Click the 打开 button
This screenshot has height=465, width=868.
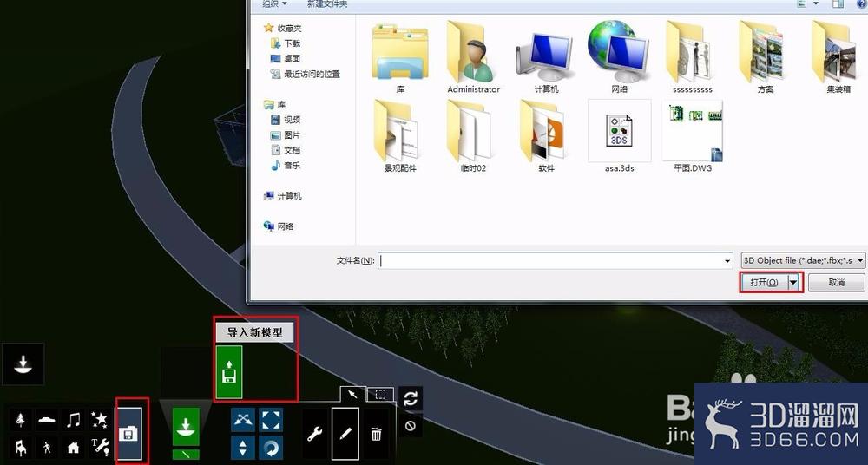coord(765,282)
